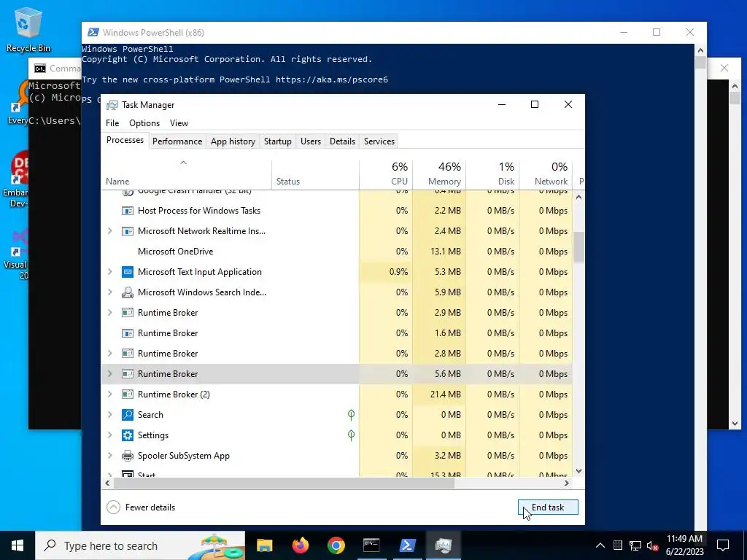This screenshot has height=560, width=747.
Task: Click the taskbar search box
Action: pyautogui.click(x=140, y=545)
